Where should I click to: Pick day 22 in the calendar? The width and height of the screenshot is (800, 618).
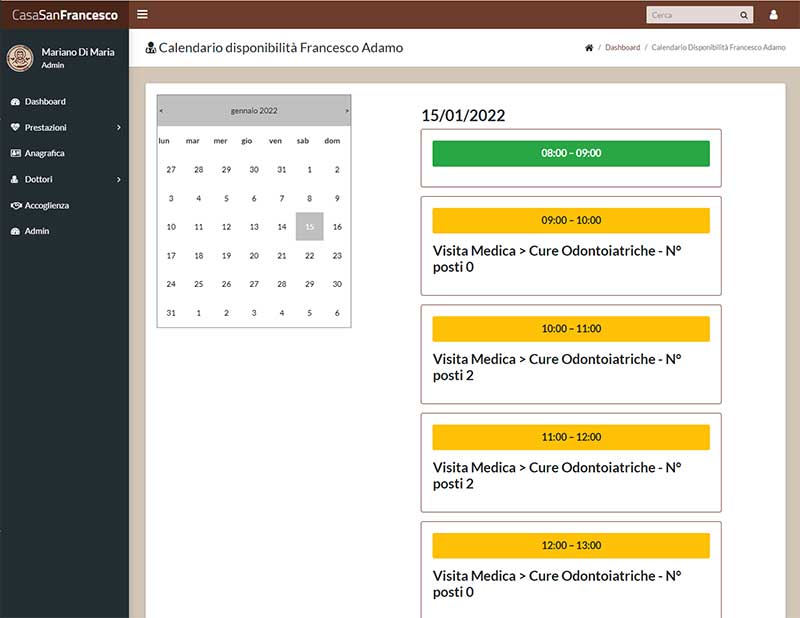310,256
